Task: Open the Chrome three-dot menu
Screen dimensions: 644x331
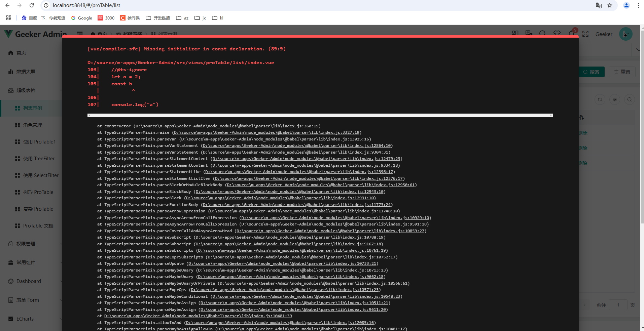Action: pyautogui.click(x=639, y=5)
